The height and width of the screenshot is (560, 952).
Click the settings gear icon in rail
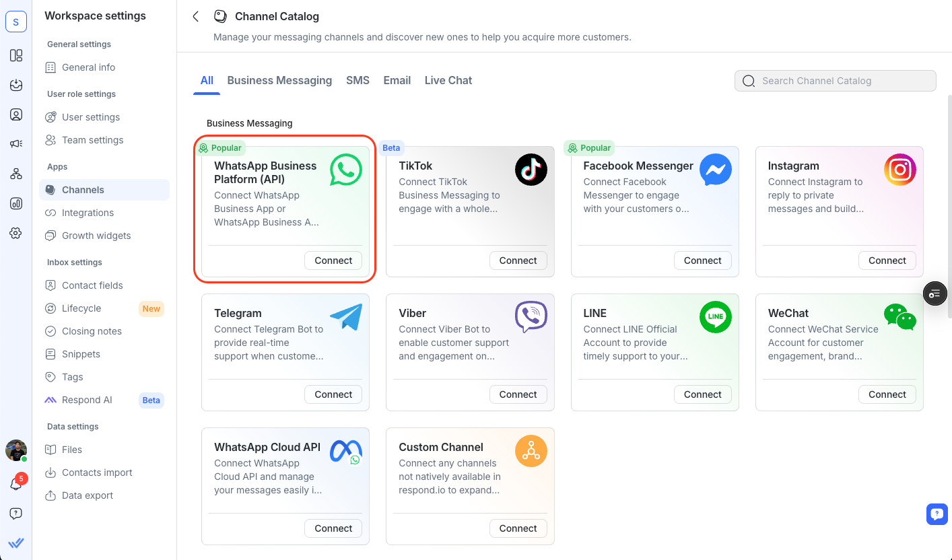click(16, 233)
